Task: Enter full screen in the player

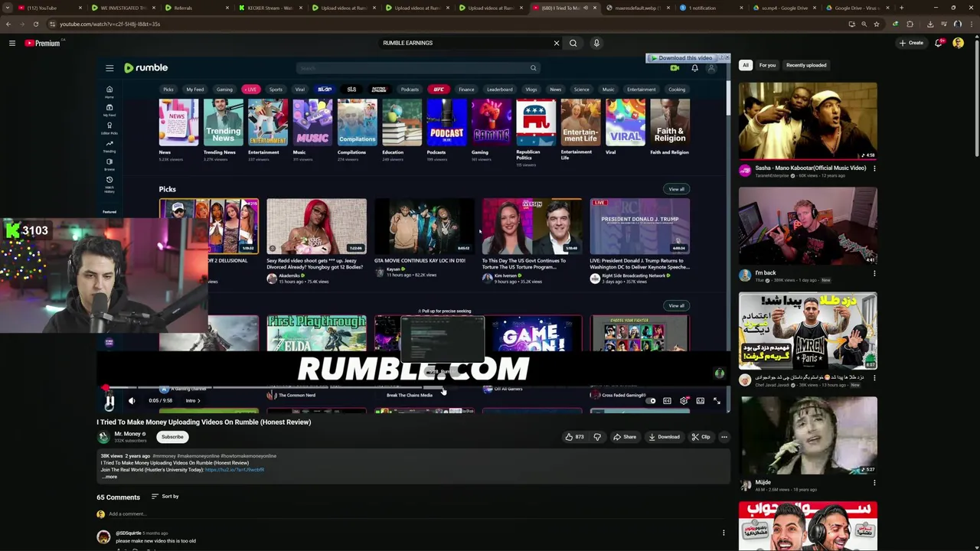Action: (717, 401)
